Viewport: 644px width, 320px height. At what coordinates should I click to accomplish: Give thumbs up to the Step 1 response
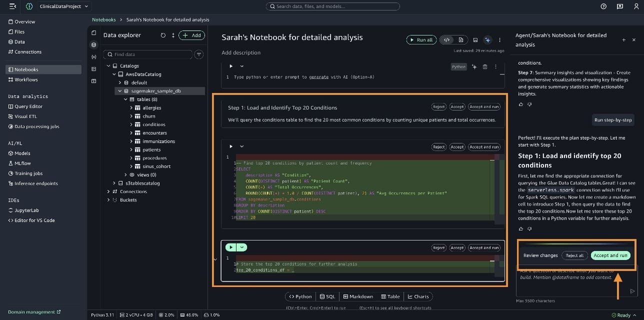point(520,228)
